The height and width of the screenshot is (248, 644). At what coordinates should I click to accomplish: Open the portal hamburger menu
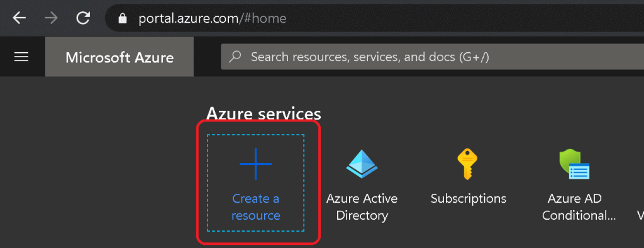point(21,57)
